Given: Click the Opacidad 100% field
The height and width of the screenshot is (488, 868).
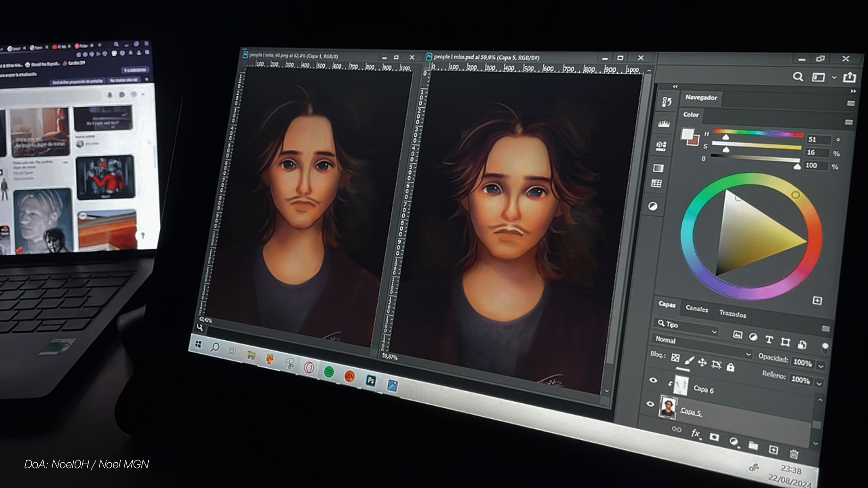Looking at the screenshot, I should [x=802, y=363].
